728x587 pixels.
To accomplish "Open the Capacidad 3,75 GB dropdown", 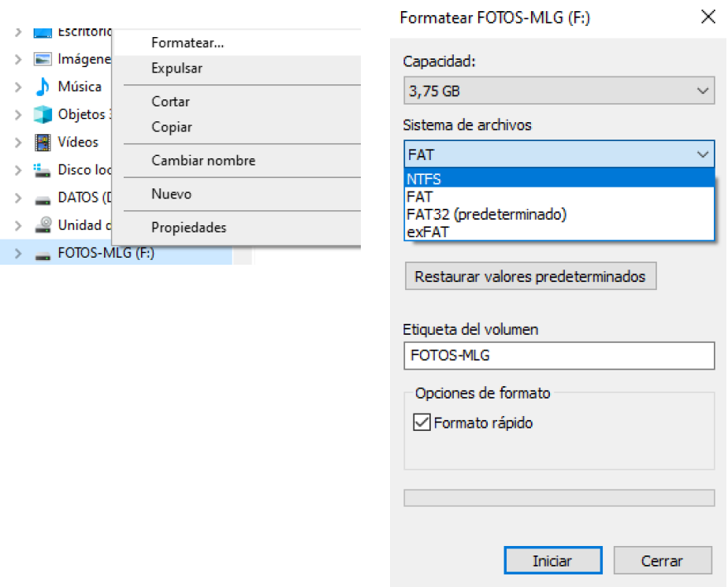I will 558,91.
